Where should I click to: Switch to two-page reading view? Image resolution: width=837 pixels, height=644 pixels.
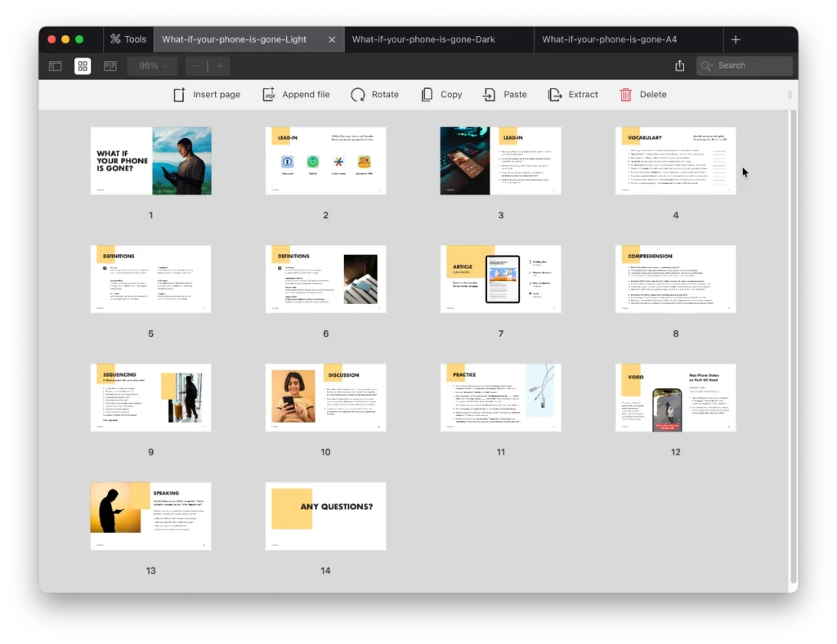pos(110,66)
